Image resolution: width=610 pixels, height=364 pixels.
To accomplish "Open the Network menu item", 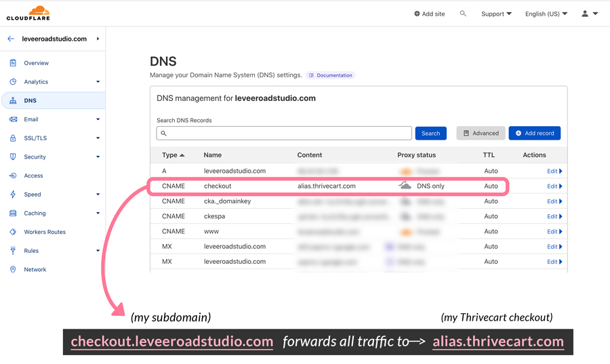I will pos(35,270).
